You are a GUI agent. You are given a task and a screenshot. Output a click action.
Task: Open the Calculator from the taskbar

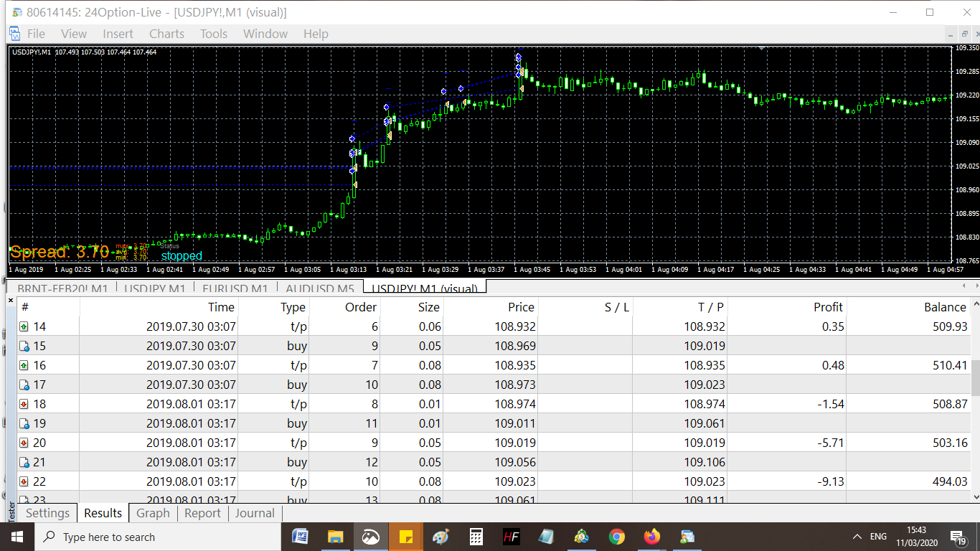point(476,537)
